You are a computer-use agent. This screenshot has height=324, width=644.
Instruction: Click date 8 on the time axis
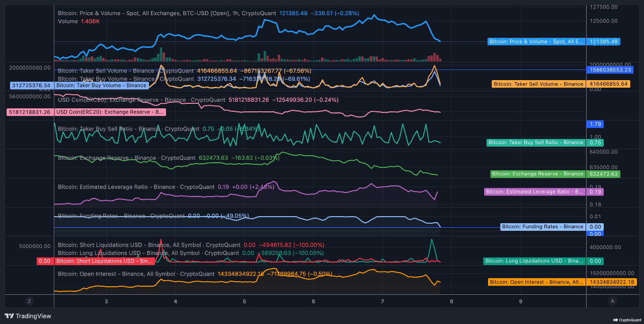coord(451,301)
